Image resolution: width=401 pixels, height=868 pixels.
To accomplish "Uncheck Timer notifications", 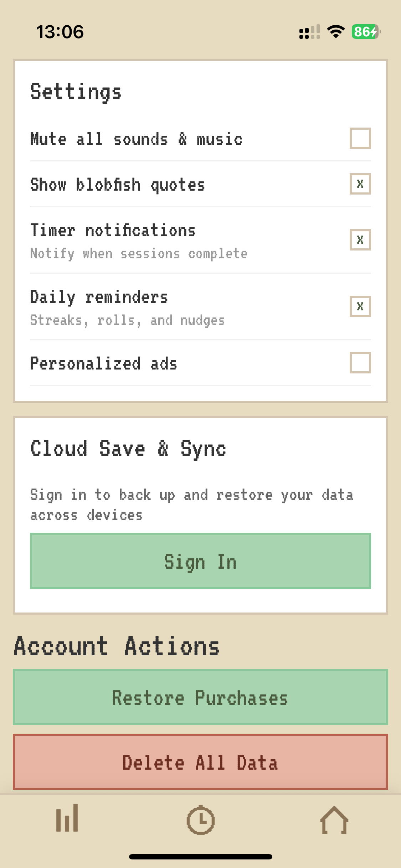I will pos(360,239).
